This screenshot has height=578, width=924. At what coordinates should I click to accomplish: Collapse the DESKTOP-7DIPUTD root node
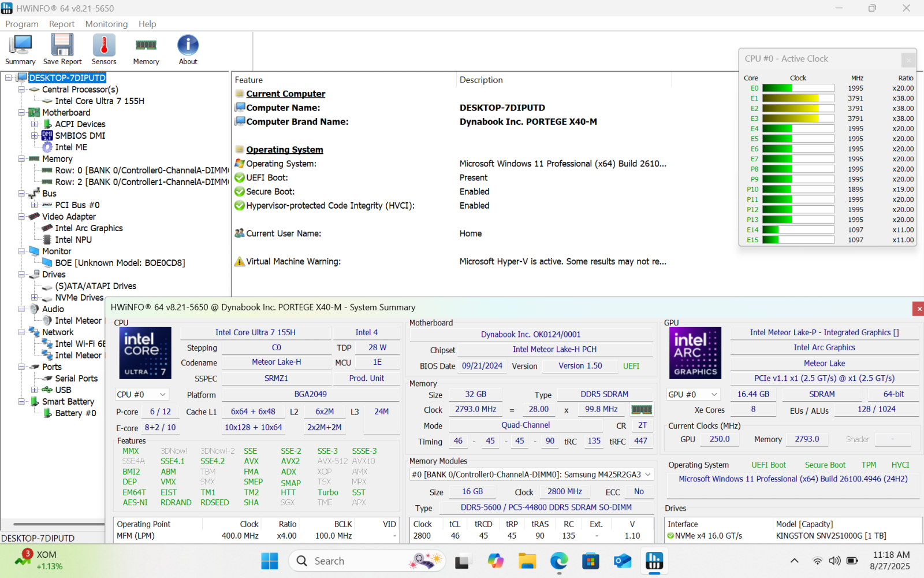point(9,78)
